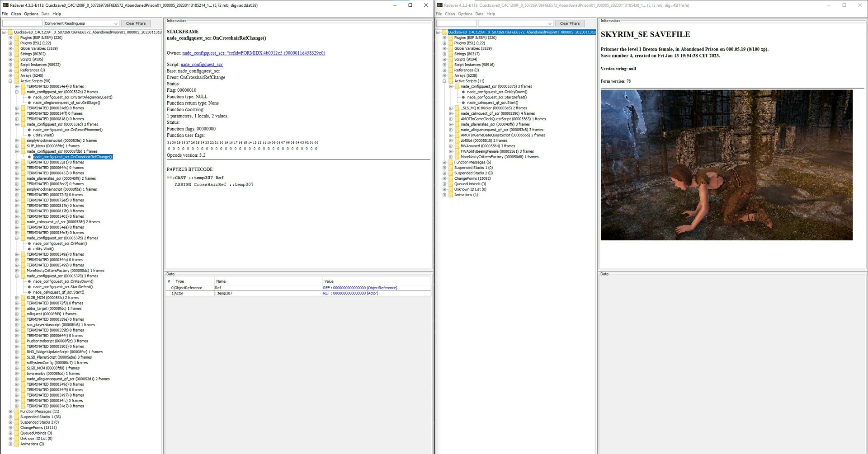Click folder icon of SLIF_Menu (00008fde)
Screen dimensions: 868x454
point(23,146)
